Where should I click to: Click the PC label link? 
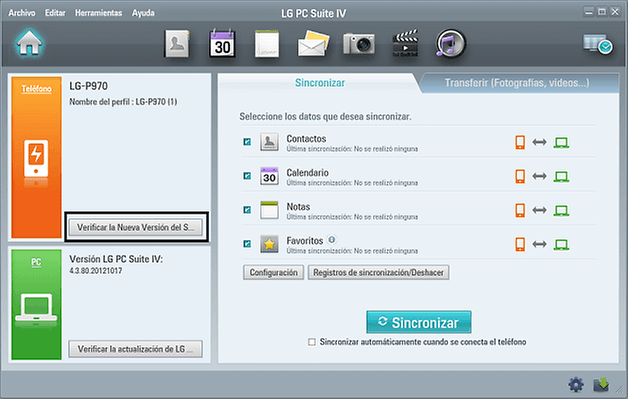coord(36,262)
